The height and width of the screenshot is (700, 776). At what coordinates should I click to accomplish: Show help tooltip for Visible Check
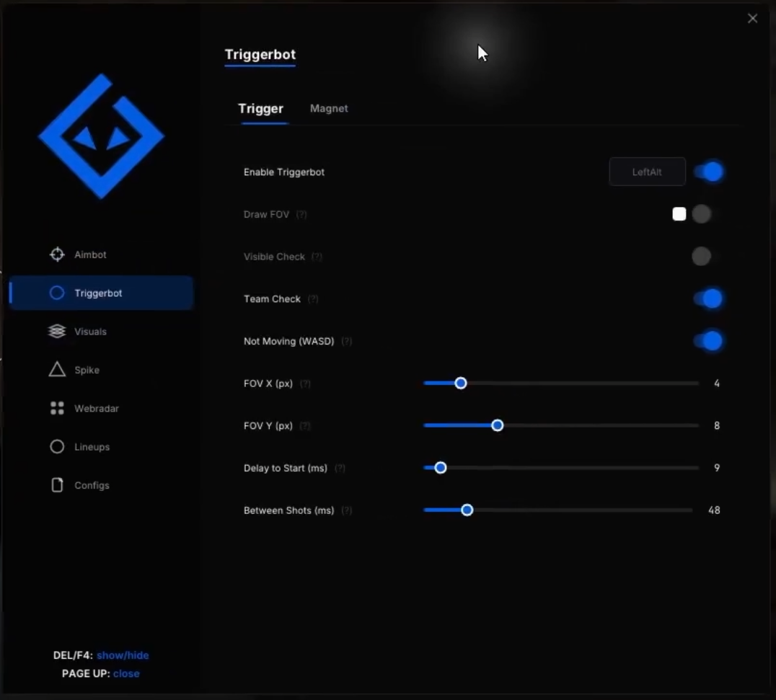tap(317, 257)
